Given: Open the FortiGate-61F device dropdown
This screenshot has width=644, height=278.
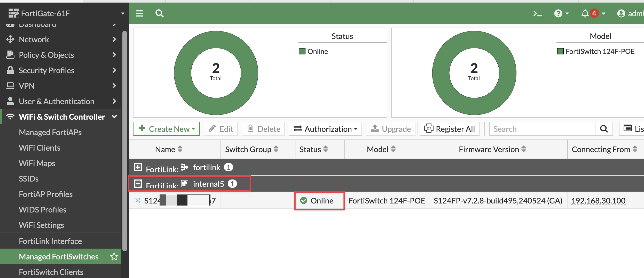Looking at the screenshot, I should pyautogui.click(x=123, y=13).
